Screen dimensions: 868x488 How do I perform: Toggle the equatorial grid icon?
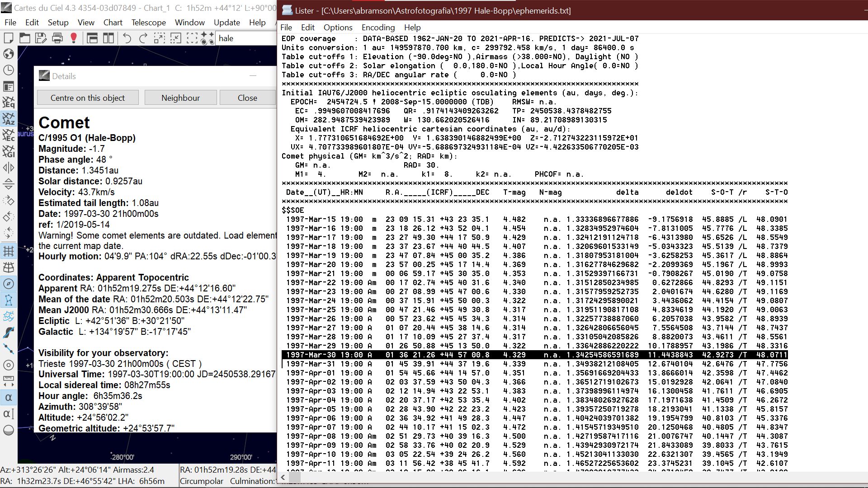point(9,267)
